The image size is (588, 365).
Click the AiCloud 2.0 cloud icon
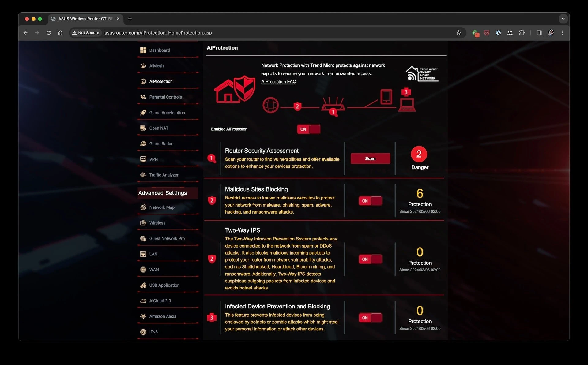click(143, 301)
